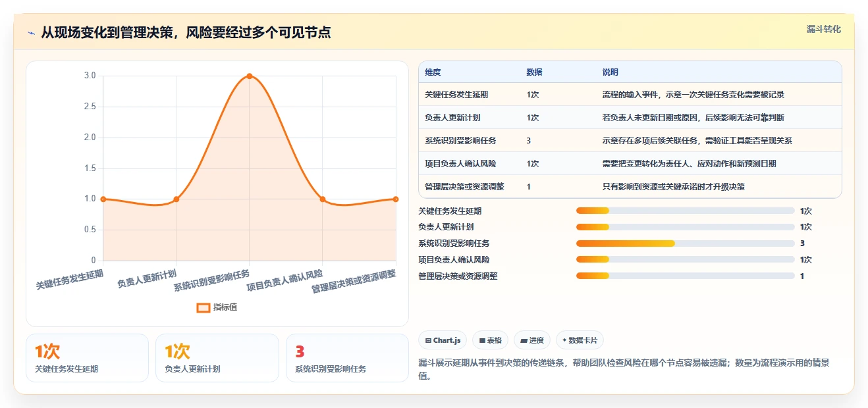Click 关键任务发生延期 in the table's first row

pos(456,95)
